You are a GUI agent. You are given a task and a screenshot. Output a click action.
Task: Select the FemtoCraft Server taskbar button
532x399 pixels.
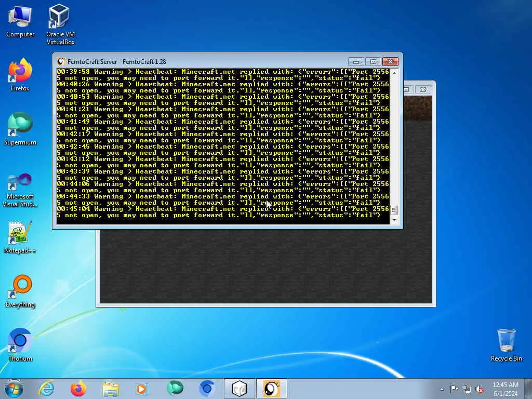pyautogui.click(x=272, y=389)
